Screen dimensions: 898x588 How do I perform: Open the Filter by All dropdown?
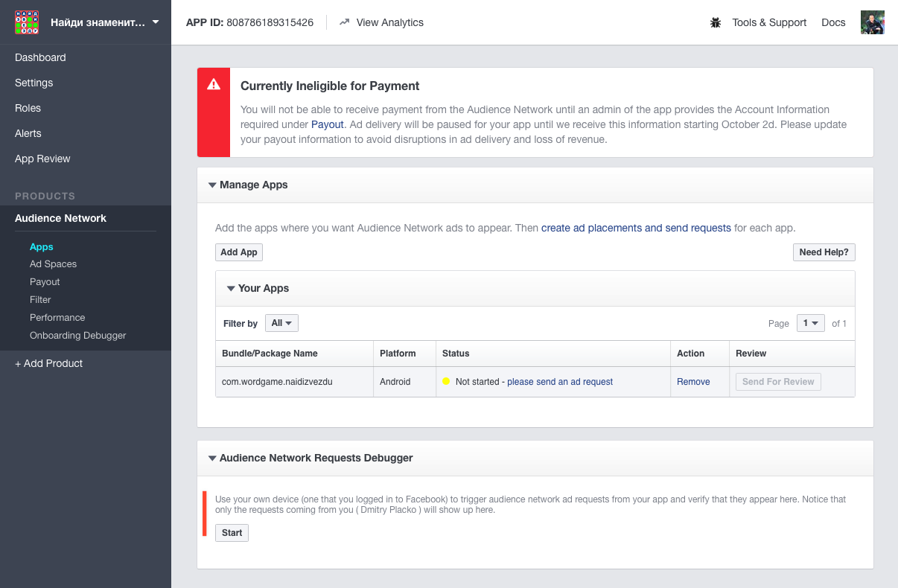point(281,323)
